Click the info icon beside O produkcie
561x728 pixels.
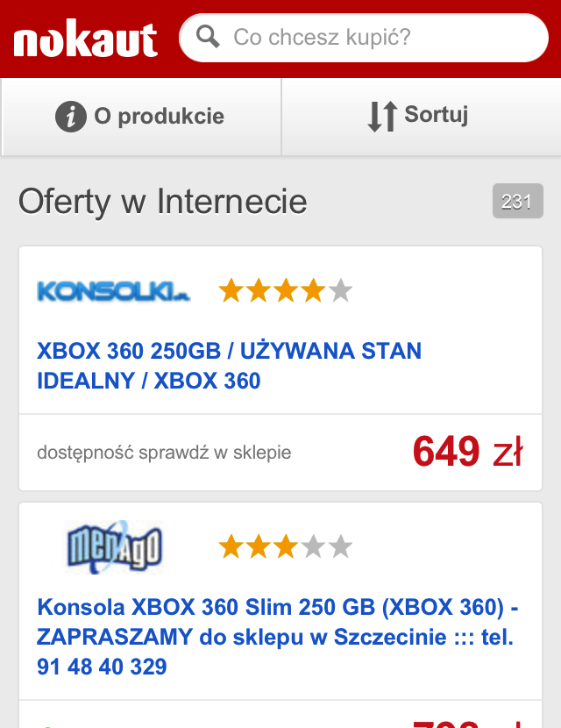click(x=71, y=116)
